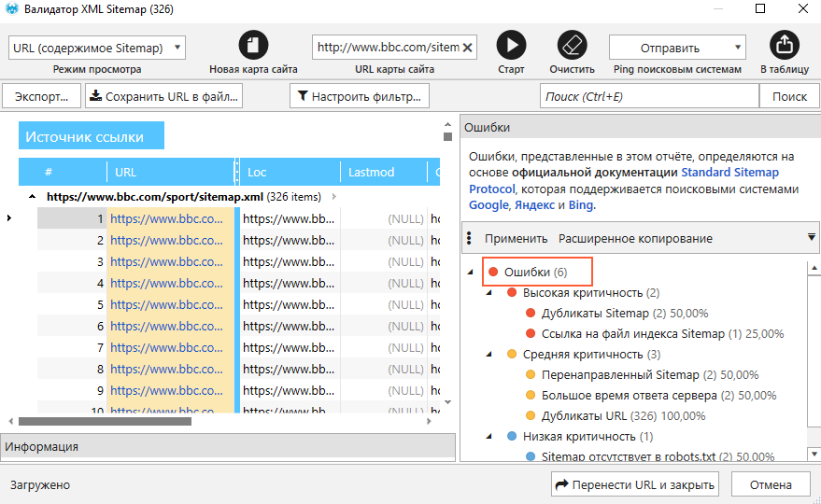Select Большое время ответа сервера
821x504 pixels.
[658, 395]
